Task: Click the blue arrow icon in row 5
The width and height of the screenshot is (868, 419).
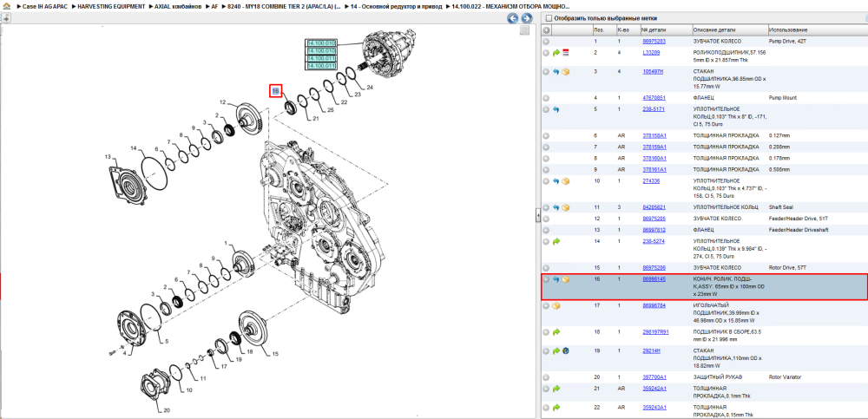Action: point(556,109)
